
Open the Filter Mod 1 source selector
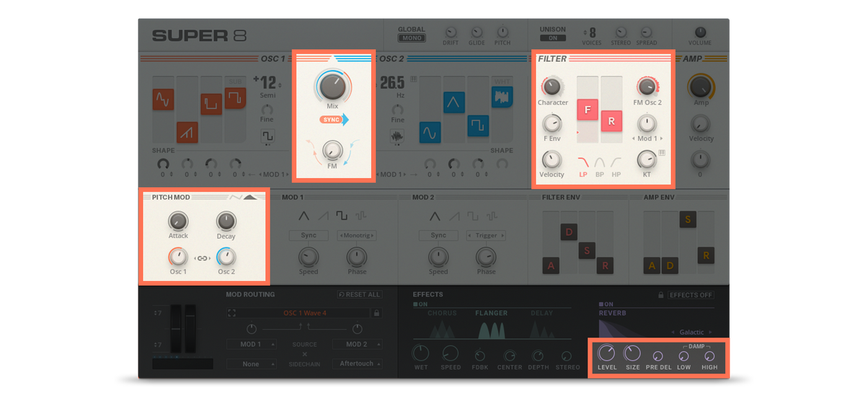point(647,138)
